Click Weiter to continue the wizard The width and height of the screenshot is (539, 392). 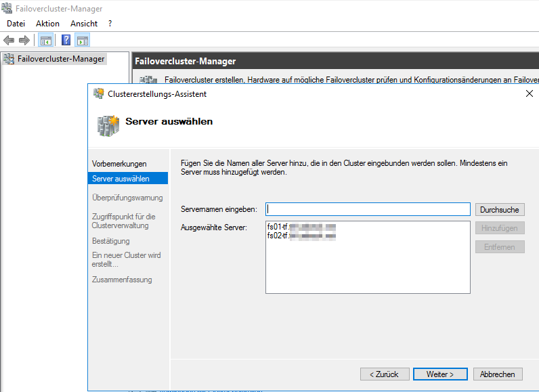point(440,374)
